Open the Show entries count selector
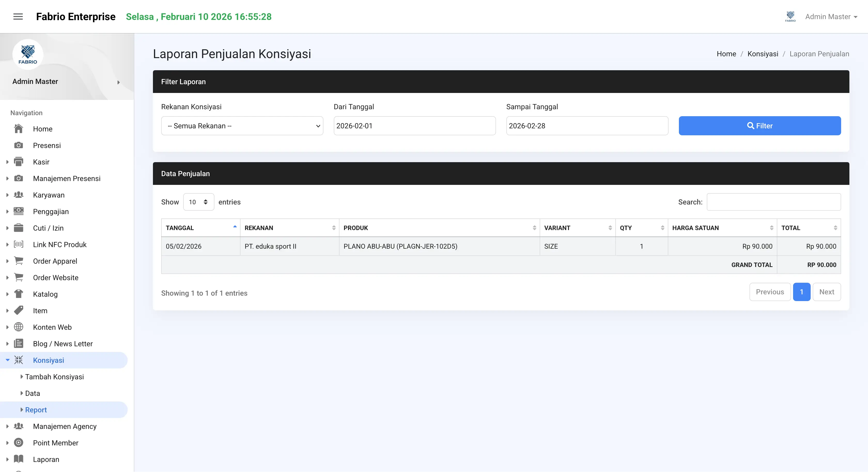Image resolution: width=868 pixels, height=472 pixels. tap(198, 202)
